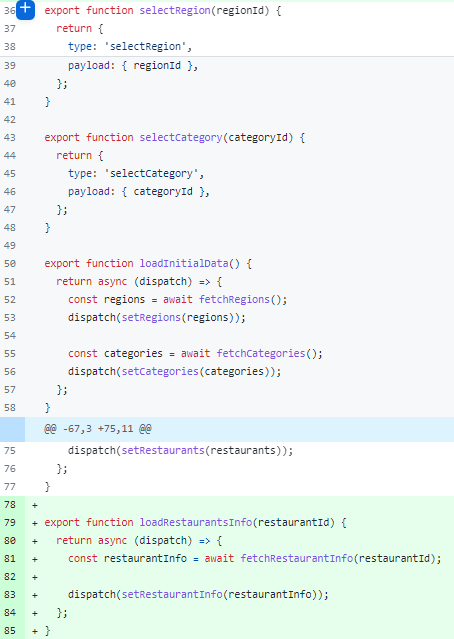Click the 'selectCategory' string on line 45
The height and width of the screenshot is (639, 454).
click(x=151, y=174)
